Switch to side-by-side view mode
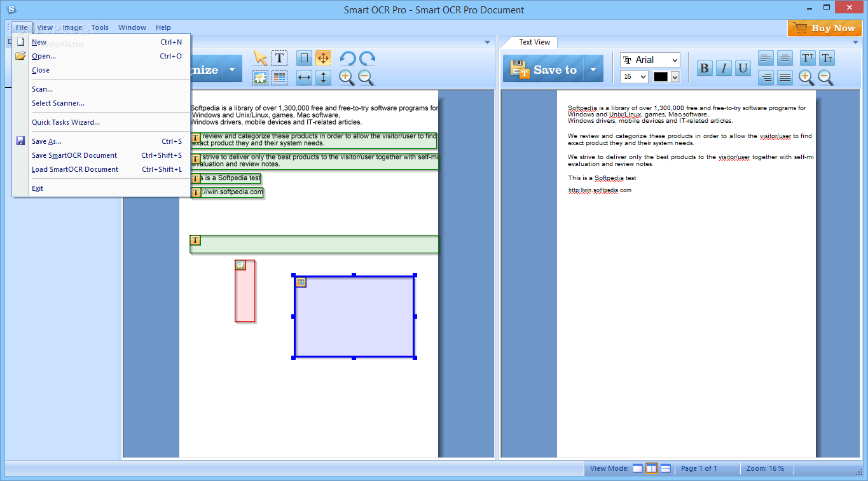868x481 pixels. pos(652,468)
